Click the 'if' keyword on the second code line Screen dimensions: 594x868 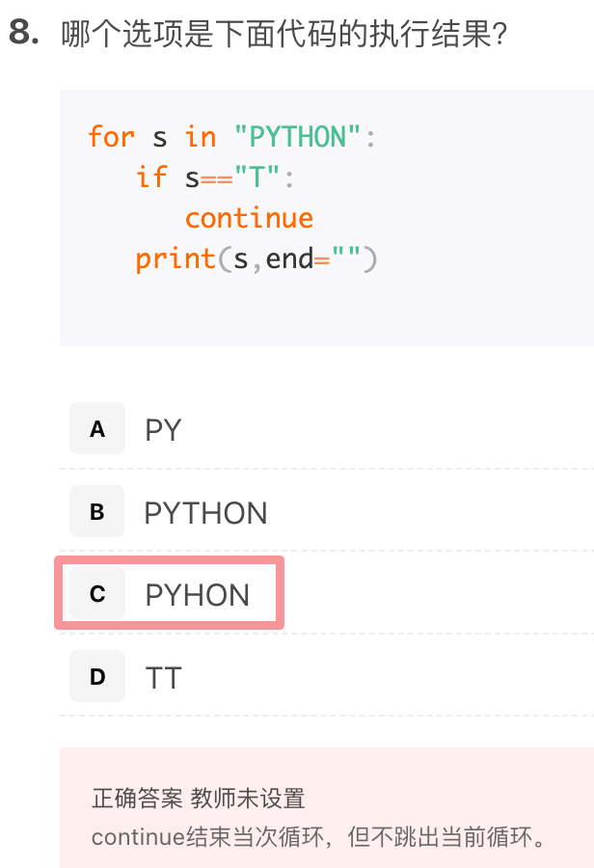[x=151, y=177]
